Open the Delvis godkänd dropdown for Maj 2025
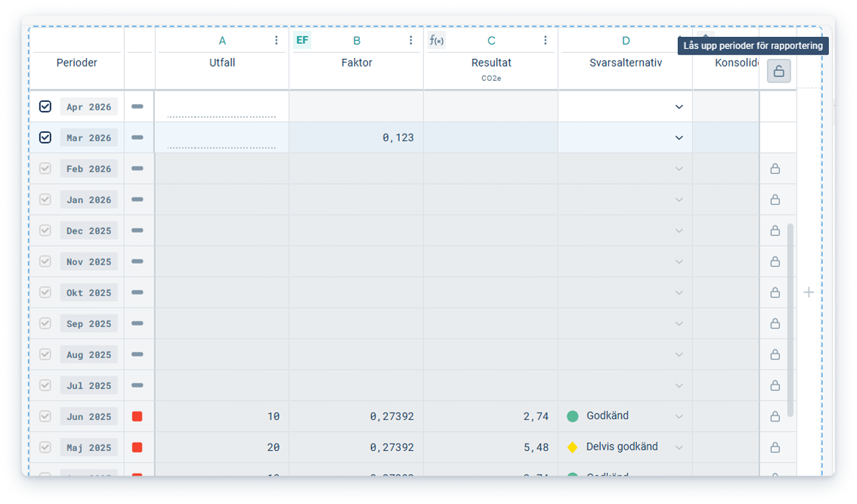 679,447
